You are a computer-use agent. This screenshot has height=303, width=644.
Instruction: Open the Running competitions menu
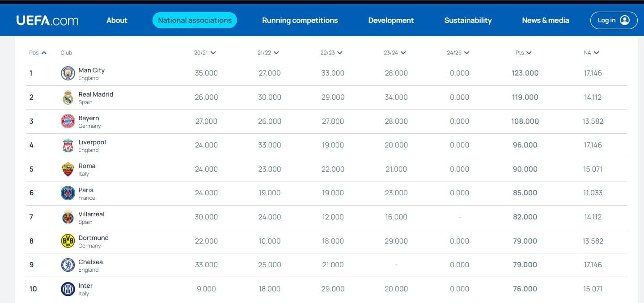(x=300, y=20)
